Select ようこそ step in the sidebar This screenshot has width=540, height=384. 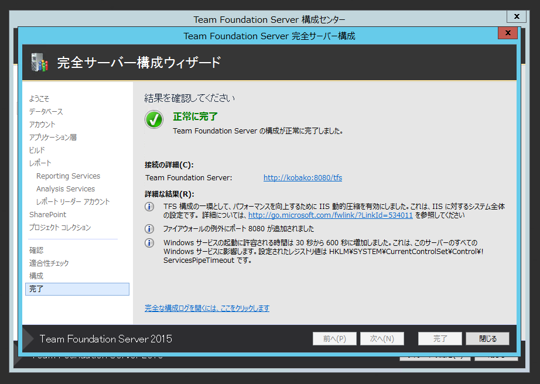point(39,99)
